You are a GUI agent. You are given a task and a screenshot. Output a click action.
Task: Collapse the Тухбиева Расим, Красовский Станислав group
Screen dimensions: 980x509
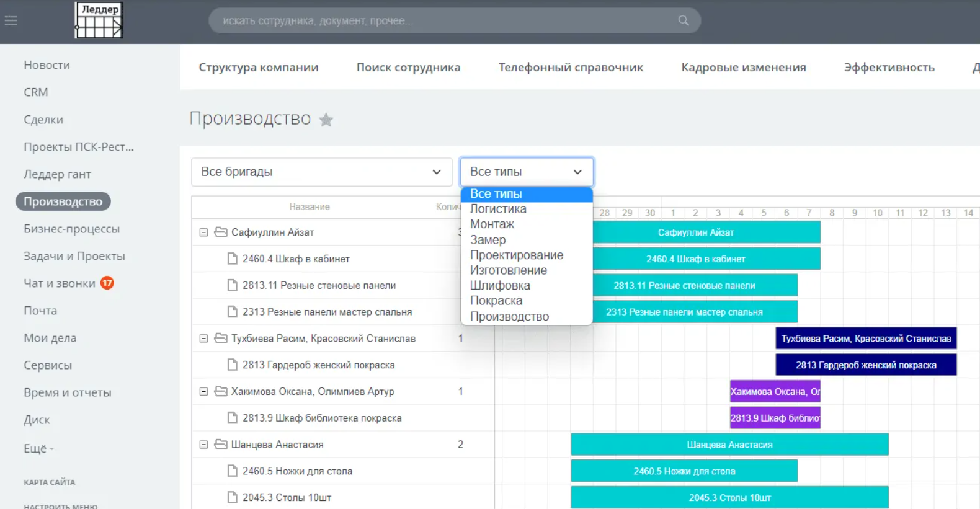tap(203, 339)
